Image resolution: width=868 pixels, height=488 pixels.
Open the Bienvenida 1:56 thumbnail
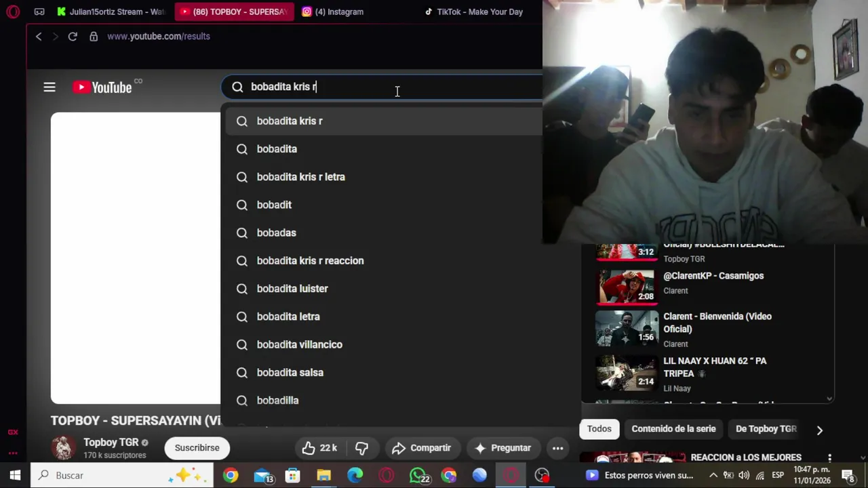click(x=627, y=328)
